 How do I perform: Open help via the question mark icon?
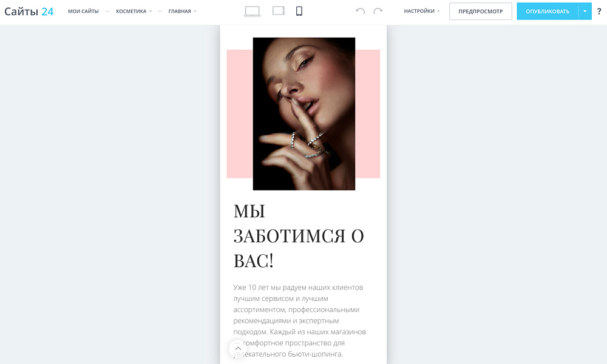[600, 11]
